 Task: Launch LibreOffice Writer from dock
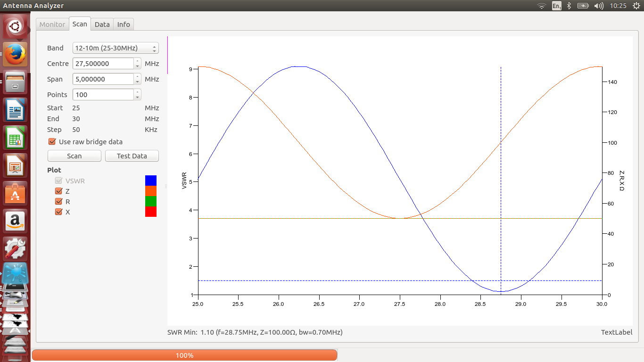[15, 110]
